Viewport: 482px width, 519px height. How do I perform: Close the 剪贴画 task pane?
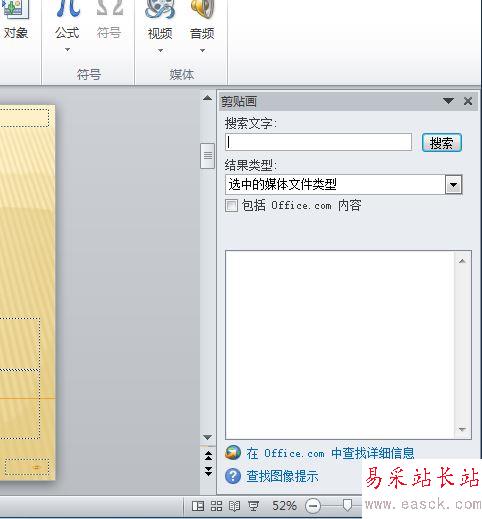coord(468,101)
